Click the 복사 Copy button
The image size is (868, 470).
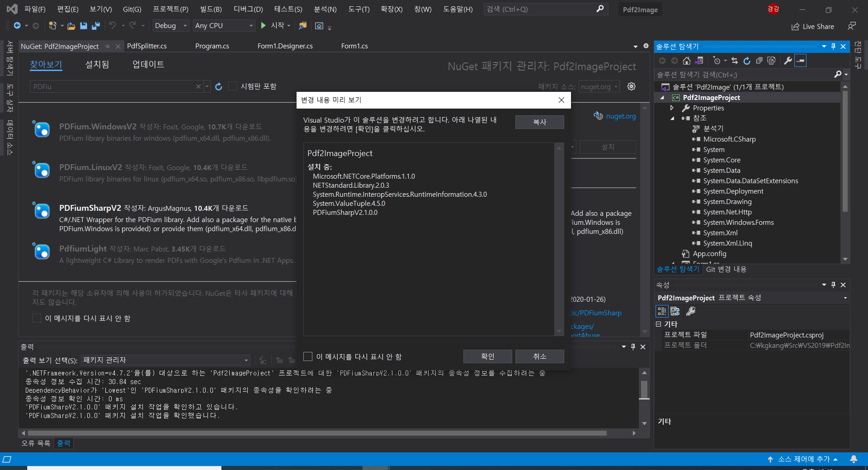539,122
